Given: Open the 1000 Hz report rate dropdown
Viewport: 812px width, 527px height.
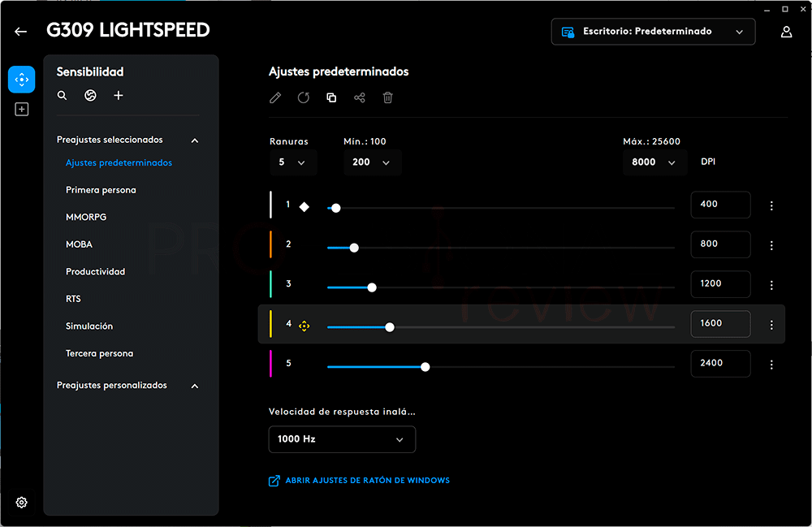Looking at the screenshot, I should click(342, 439).
